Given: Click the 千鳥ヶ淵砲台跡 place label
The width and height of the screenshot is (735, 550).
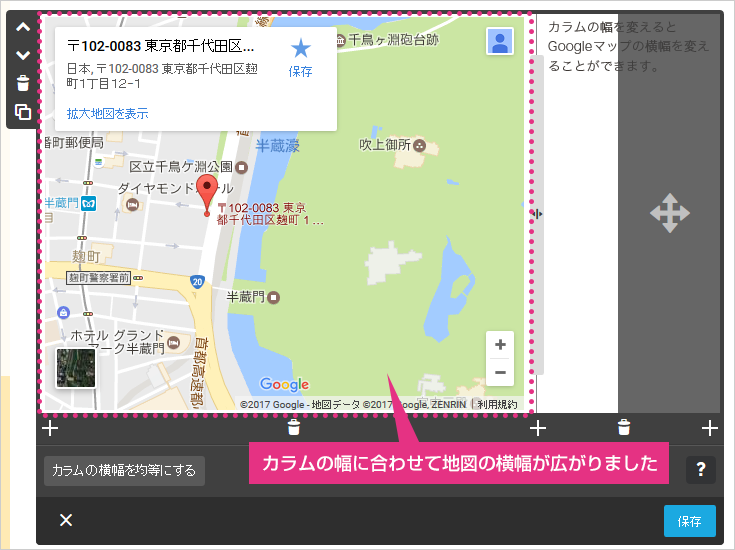Looking at the screenshot, I should [393, 40].
